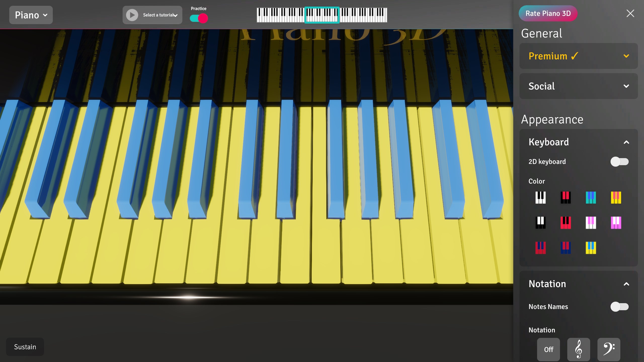Viewport: 644px width, 362px height.
Task: Click the Appearance heading
Action: tap(552, 119)
